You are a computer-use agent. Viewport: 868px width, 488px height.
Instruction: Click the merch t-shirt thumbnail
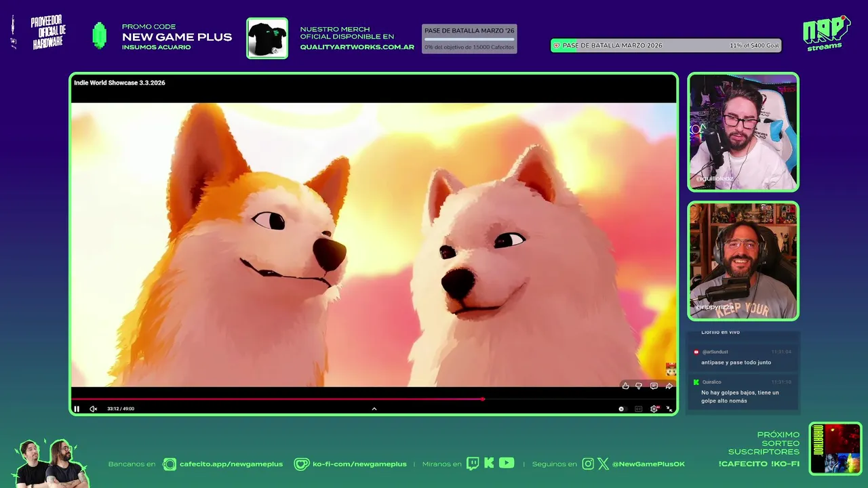click(267, 38)
